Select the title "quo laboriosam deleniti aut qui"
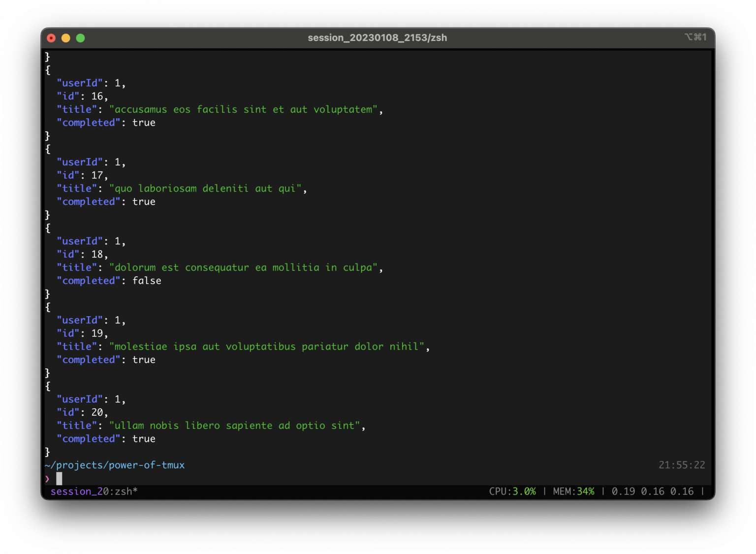Image resolution: width=756 pixels, height=554 pixels. [x=205, y=189]
